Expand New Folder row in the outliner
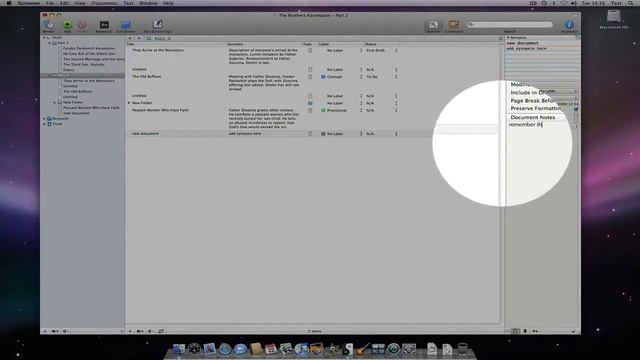Viewport: 640px width, 360px height. (129, 103)
